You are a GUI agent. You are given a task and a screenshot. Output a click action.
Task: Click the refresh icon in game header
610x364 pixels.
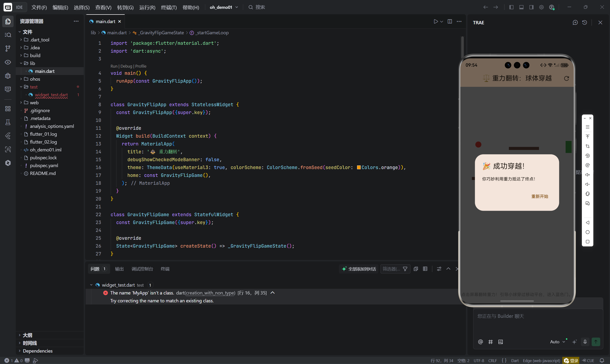566,78
